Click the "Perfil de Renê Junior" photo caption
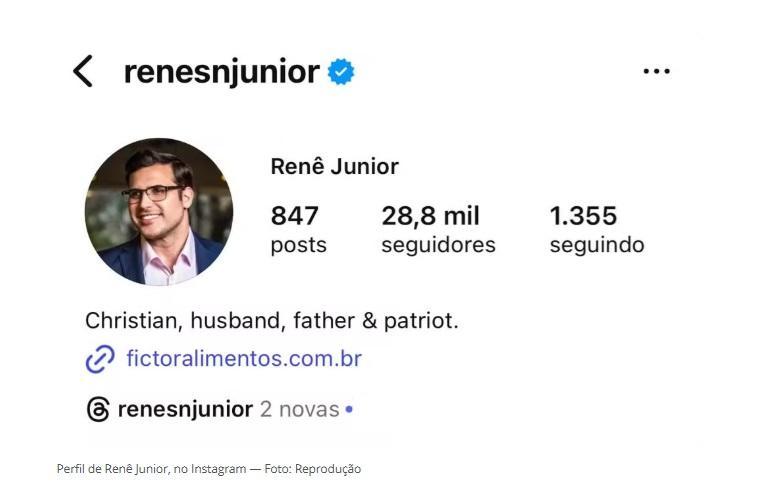The height and width of the screenshot is (500, 781). click(x=209, y=469)
